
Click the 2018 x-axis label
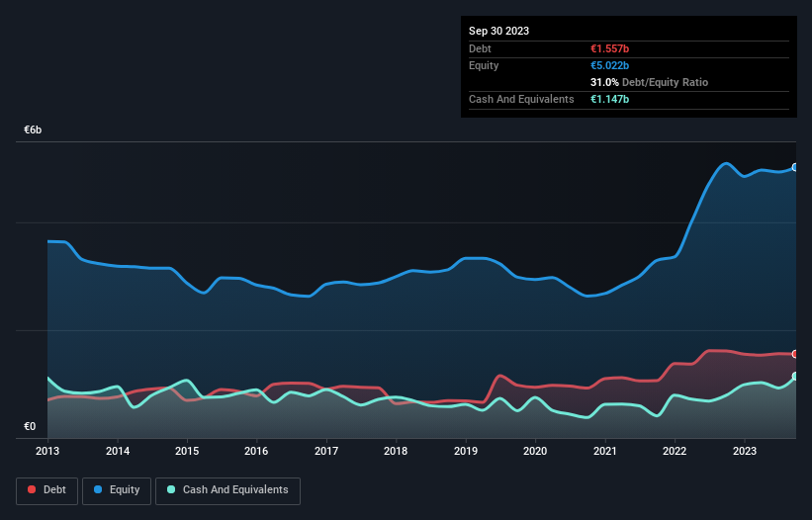coord(396,451)
